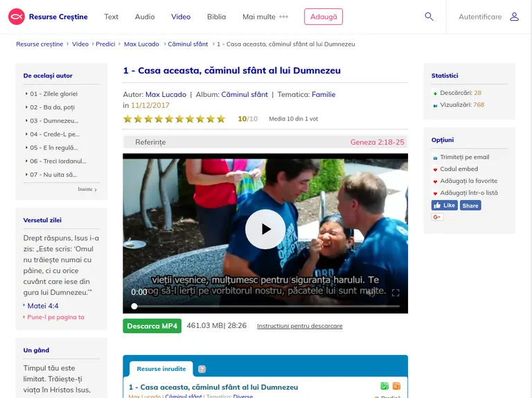The width and height of the screenshot is (532, 398).
Task: Click the Descărcări: 28 statistic
Action: coord(461,93)
